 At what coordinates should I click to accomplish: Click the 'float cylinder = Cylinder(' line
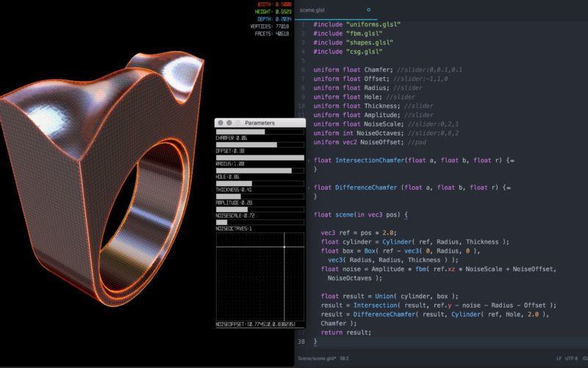tap(415, 242)
